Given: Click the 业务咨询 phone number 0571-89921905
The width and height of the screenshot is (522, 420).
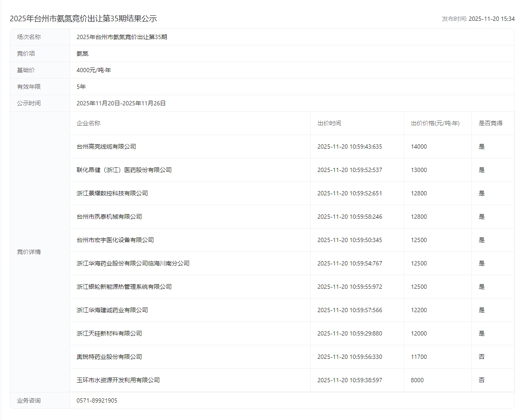Looking at the screenshot, I should pyautogui.click(x=97, y=400).
